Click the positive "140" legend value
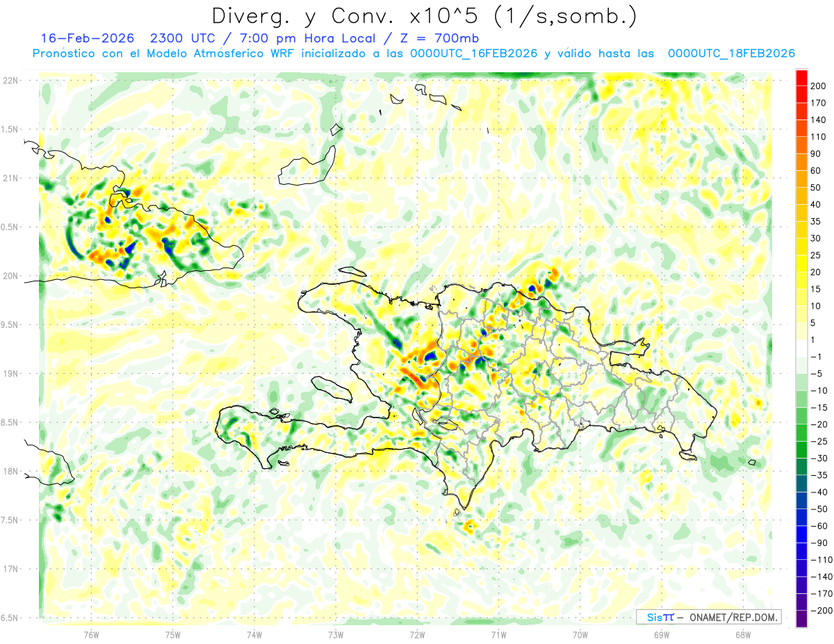The width and height of the screenshot is (834, 644). tap(819, 119)
